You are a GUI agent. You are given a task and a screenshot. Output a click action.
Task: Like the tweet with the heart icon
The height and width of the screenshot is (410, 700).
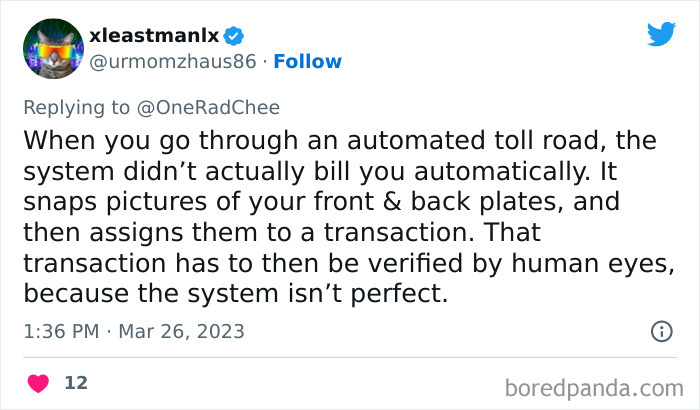click(x=39, y=383)
